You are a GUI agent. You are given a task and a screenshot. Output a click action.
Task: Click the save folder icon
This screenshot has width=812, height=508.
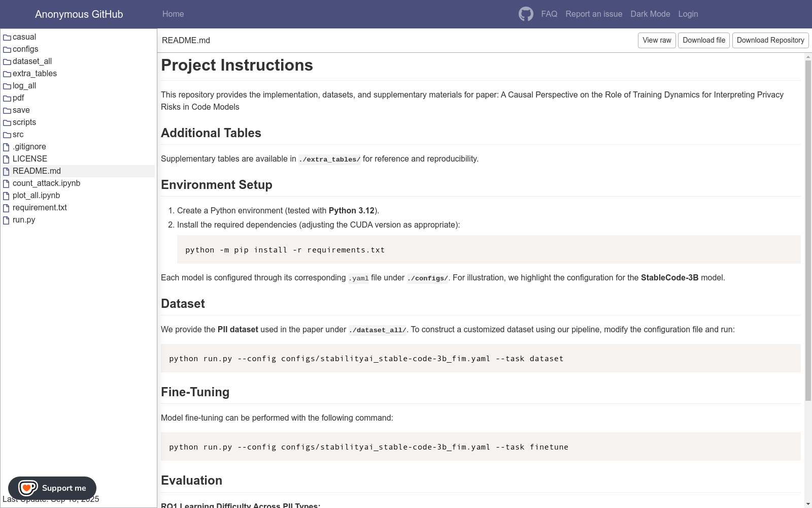pyautogui.click(x=7, y=110)
